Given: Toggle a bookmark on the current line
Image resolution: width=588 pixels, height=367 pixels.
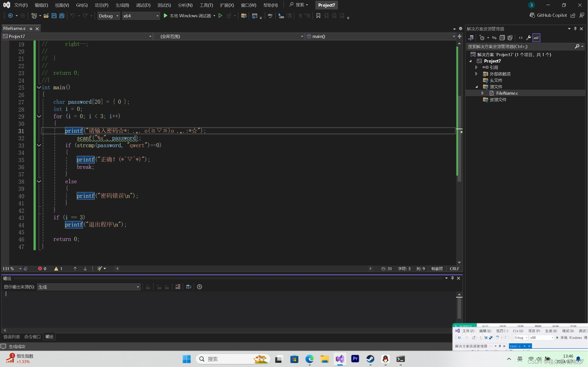Looking at the screenshot, I should [318, 16].
